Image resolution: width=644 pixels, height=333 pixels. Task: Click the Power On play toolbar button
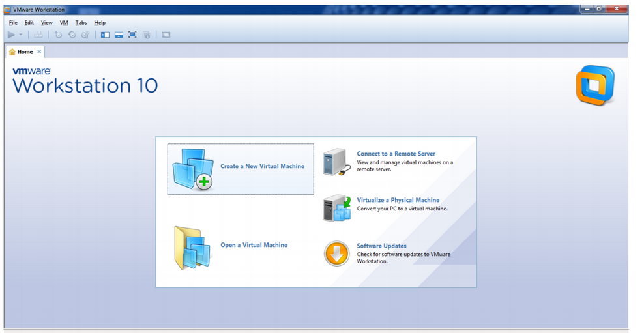12,35
